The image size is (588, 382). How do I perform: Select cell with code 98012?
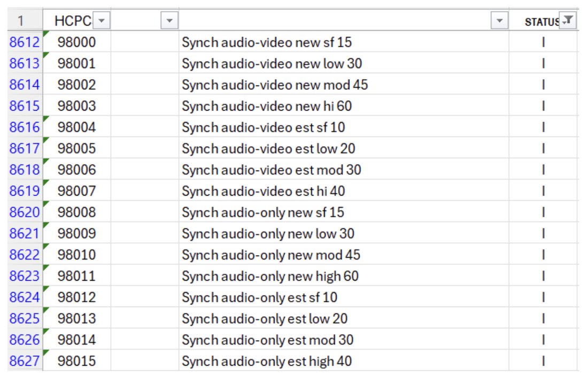pyautogui.click(x=77, y=297)
